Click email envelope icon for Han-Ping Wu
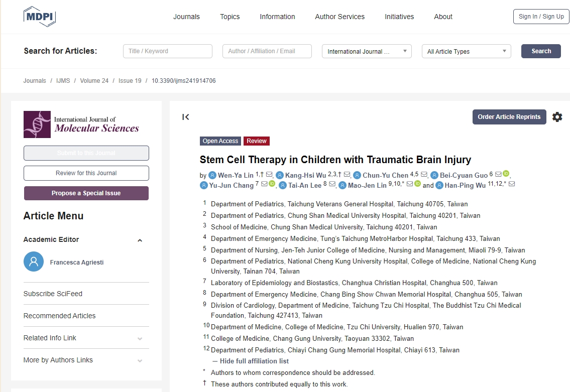The height and width of the screenshot is (392, 570). pos(512,185)
